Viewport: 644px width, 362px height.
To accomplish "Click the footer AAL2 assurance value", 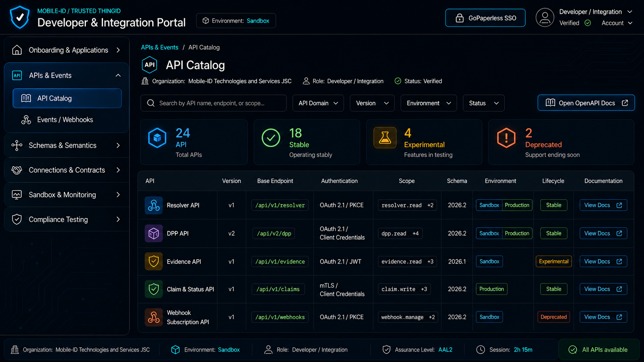I will coord(445,350).
